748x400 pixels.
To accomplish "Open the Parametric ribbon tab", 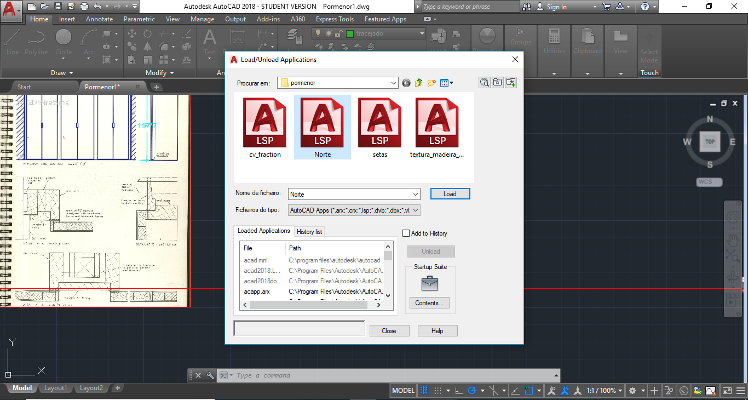I will point(139,19).
